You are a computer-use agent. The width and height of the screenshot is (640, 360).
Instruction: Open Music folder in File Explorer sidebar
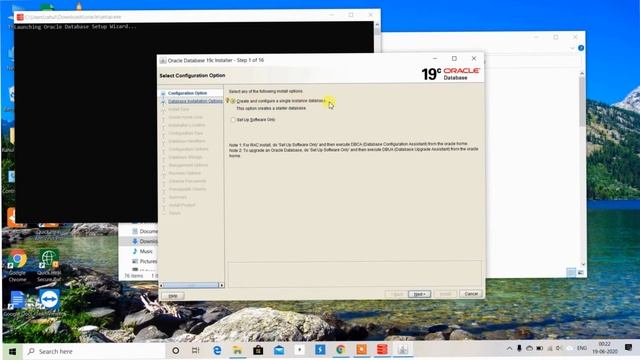click(x=142, y=251)
